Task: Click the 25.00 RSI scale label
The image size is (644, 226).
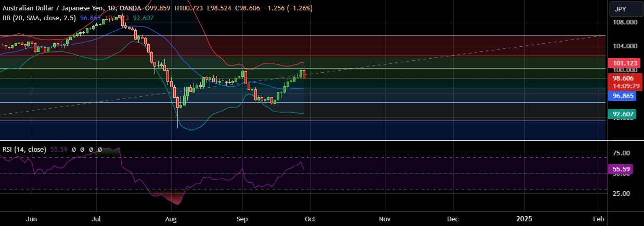Action: (x=622, y=193)
